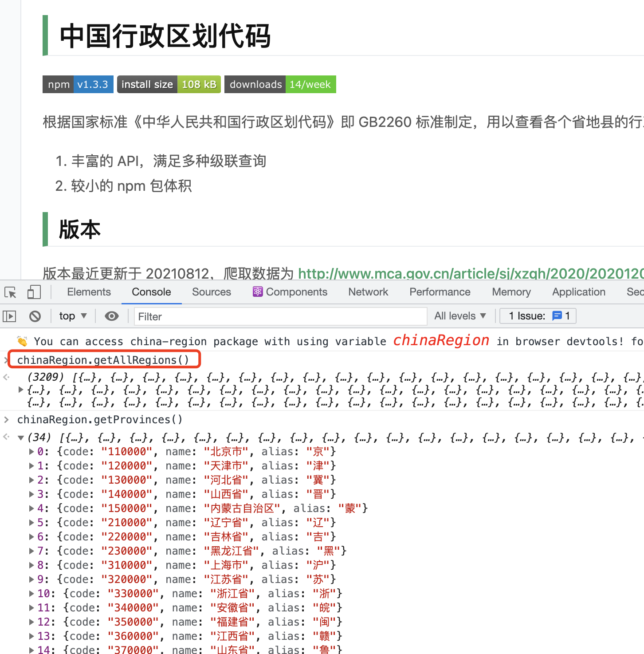Open the npm v1.3.3 badge
Screen dimensions: 644x654
(x=78, y=84)
